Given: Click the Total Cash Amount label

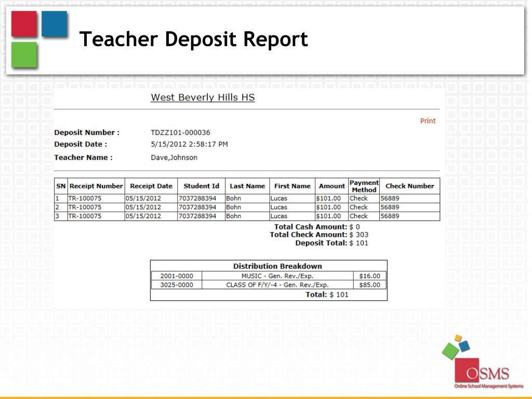Looking at the screenshot, I should click(311, 227).
